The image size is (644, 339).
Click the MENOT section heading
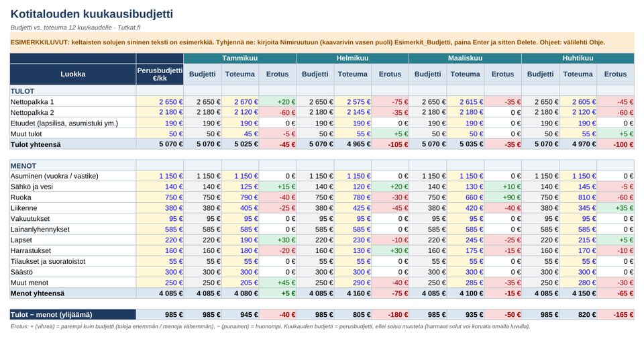point(73,166)
